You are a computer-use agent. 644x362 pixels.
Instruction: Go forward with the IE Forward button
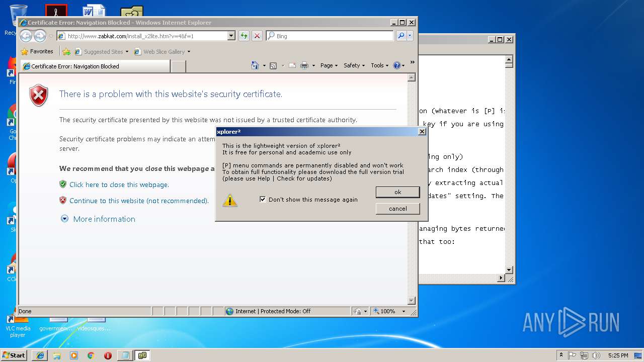pos(40,36)
